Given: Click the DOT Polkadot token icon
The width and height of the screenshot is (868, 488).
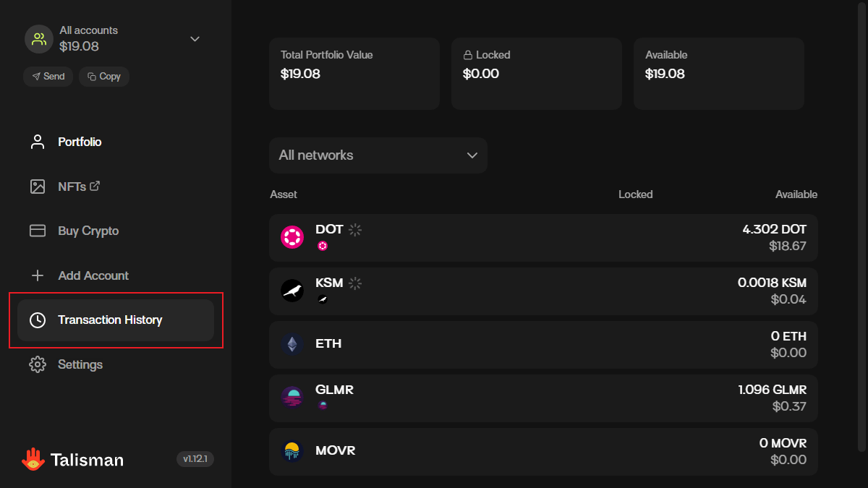Looking at the screenshot, I should click(x=292, y=237).
